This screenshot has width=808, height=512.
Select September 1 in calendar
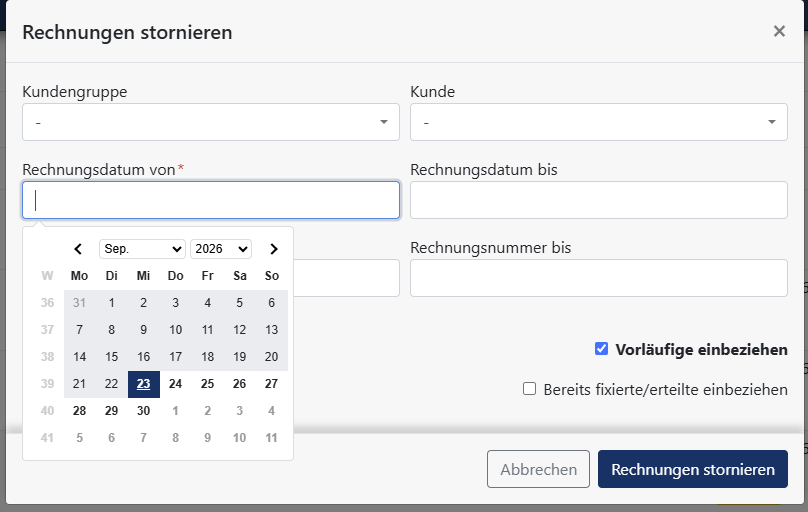coord(111,303)
